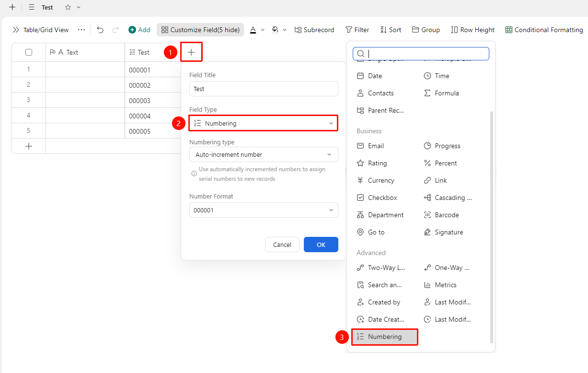Focus the field type search box

tap(421, 54)
